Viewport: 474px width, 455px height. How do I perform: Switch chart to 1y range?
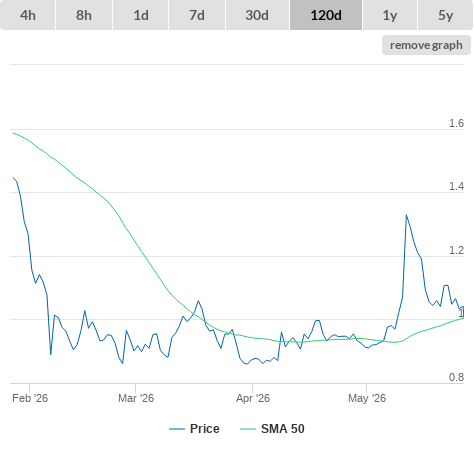pyautogui.click(x=390, y=15)
